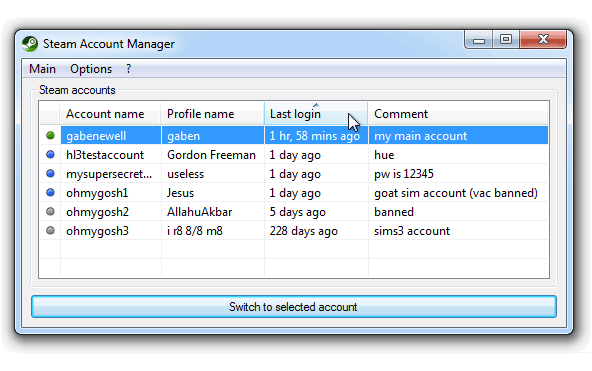Sort by the Account name column header
Image resolution: width=592 pixels, height=371 pixels.
coord(110,114)
